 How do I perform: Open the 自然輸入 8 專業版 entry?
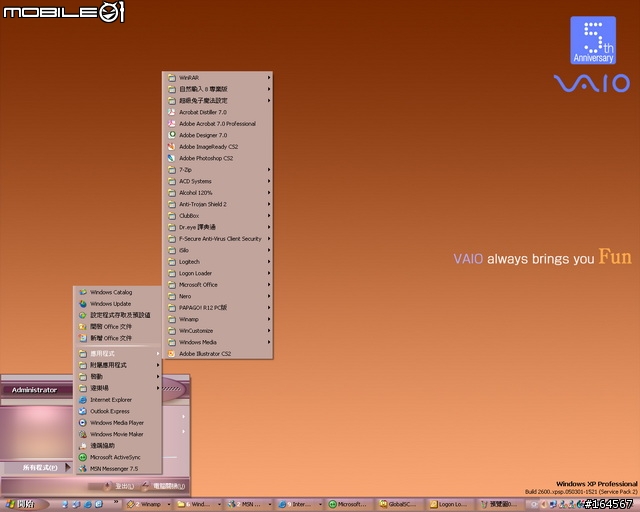(218, 89)
